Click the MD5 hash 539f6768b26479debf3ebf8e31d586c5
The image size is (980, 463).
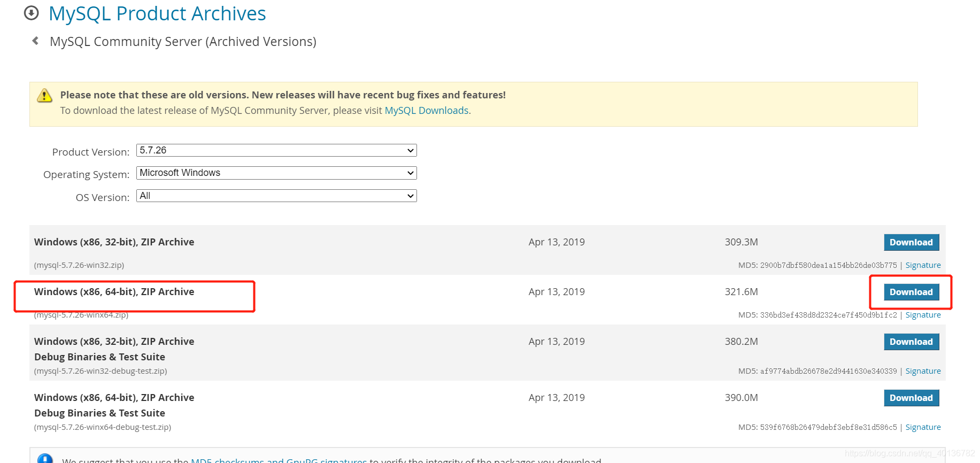pyautogui.click(x=829, y=427)
